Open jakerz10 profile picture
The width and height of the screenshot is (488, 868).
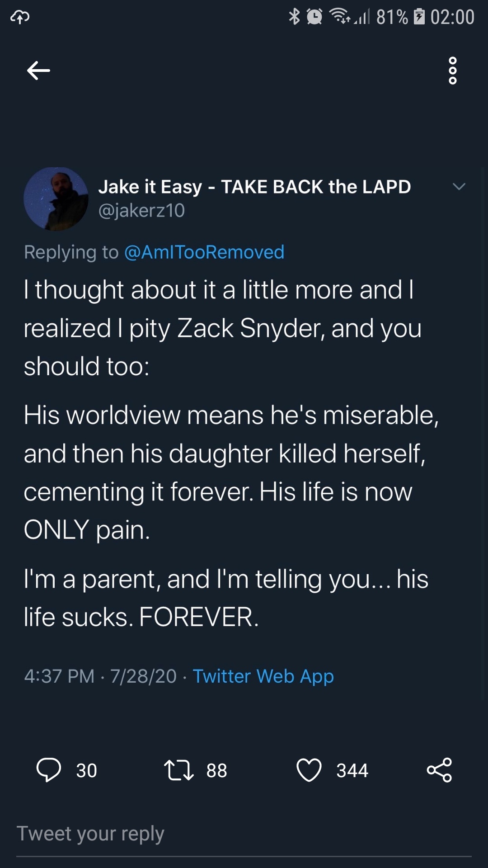point(56,199)
